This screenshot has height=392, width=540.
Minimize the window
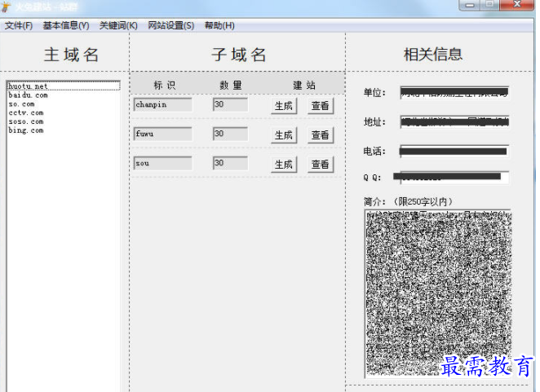click(x=470, y=5)
